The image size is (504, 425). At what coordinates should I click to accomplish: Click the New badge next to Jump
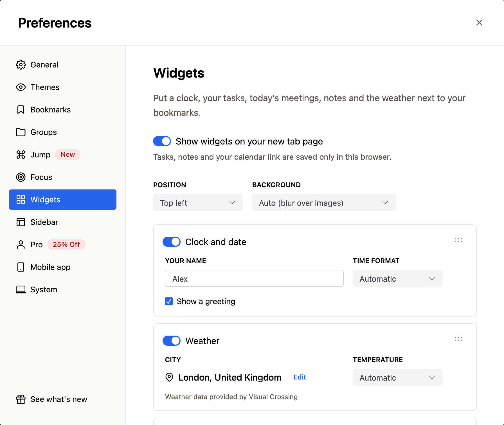tap(68, 155)
